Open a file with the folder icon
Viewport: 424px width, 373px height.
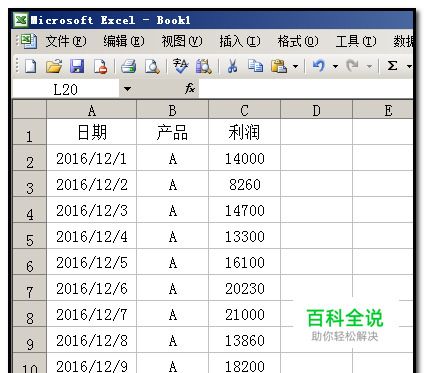(54, 66)
